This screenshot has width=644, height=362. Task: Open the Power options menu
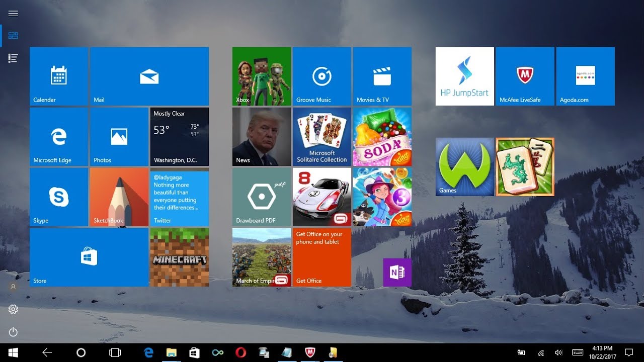point(13,332)
